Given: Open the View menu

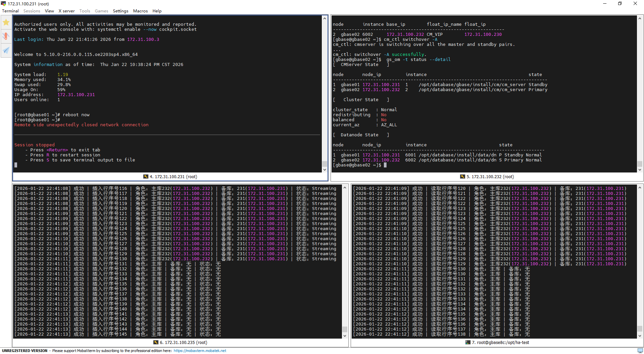Looking at the screenshot, I should point(49,11).
